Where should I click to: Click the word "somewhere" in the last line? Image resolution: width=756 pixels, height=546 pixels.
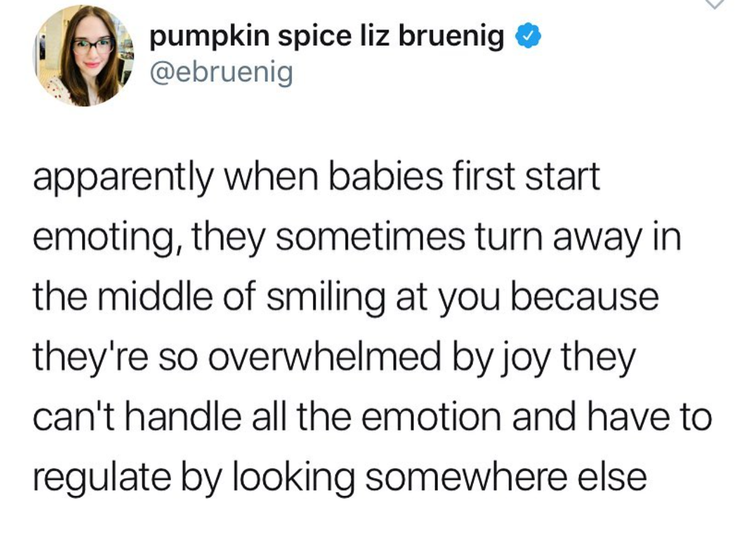466,477
